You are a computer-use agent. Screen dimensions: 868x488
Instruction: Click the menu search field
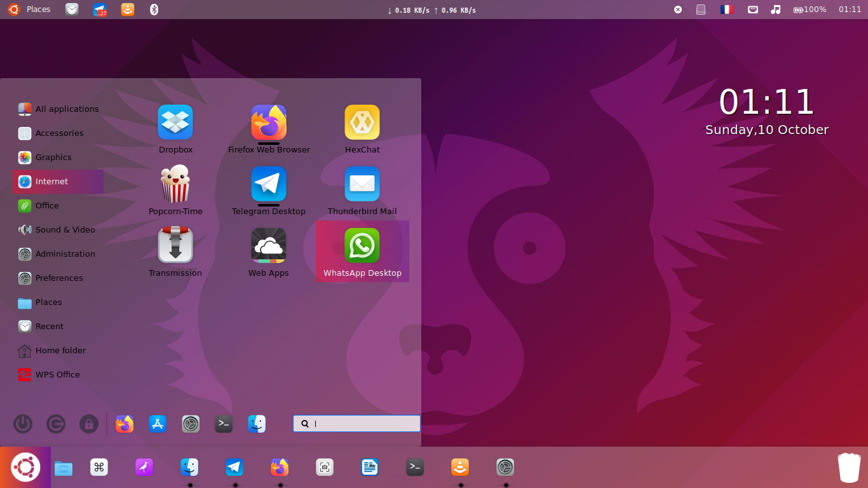pos(356,424)
